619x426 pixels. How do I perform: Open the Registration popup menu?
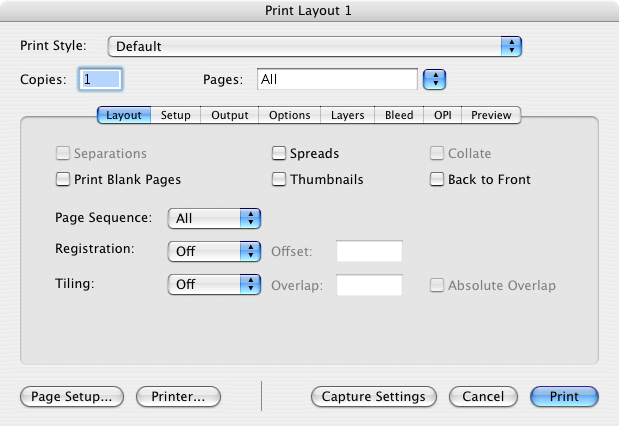coord(214,252)
